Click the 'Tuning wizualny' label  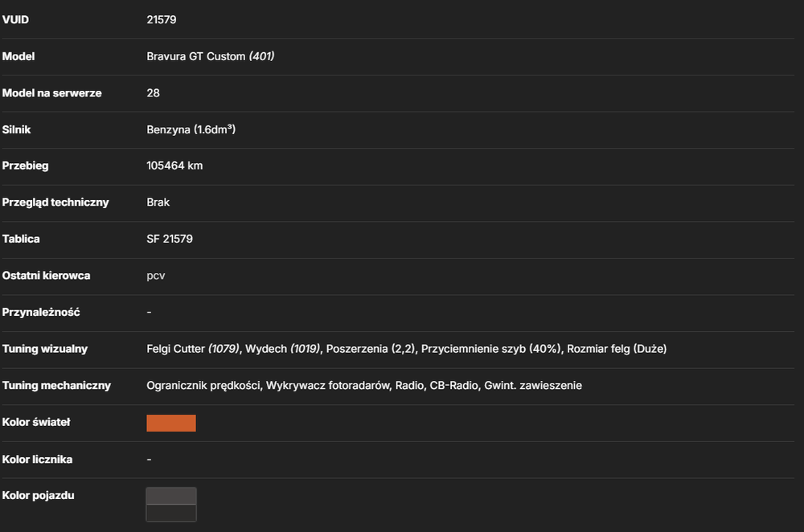click(44, 349)
